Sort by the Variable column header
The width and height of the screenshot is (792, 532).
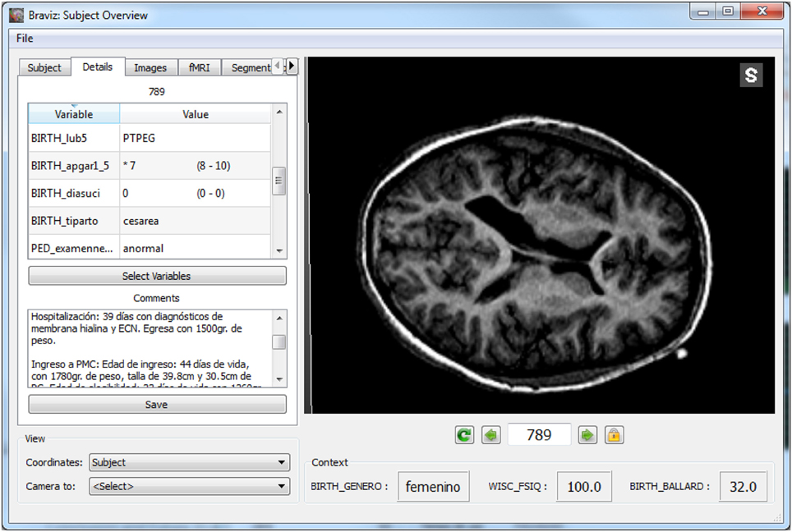(74, 114)
